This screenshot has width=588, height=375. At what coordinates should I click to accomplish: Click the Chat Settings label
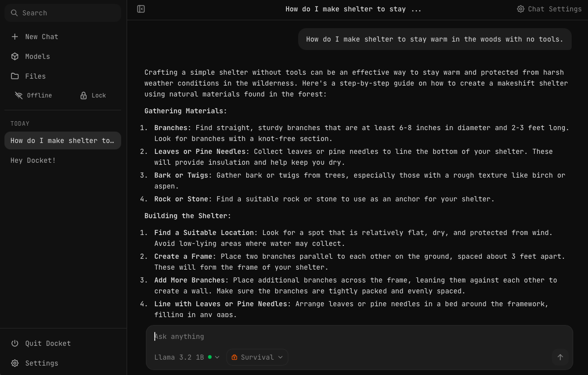pos(554,9)
